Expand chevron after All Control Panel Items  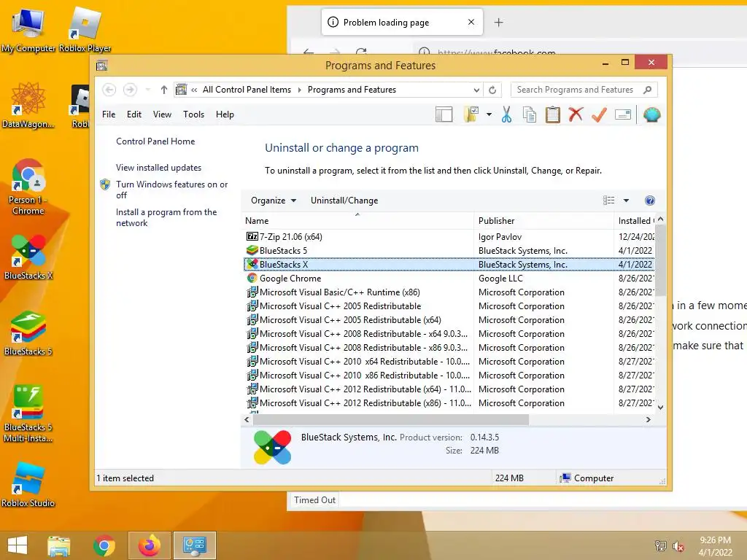[299, 90]
